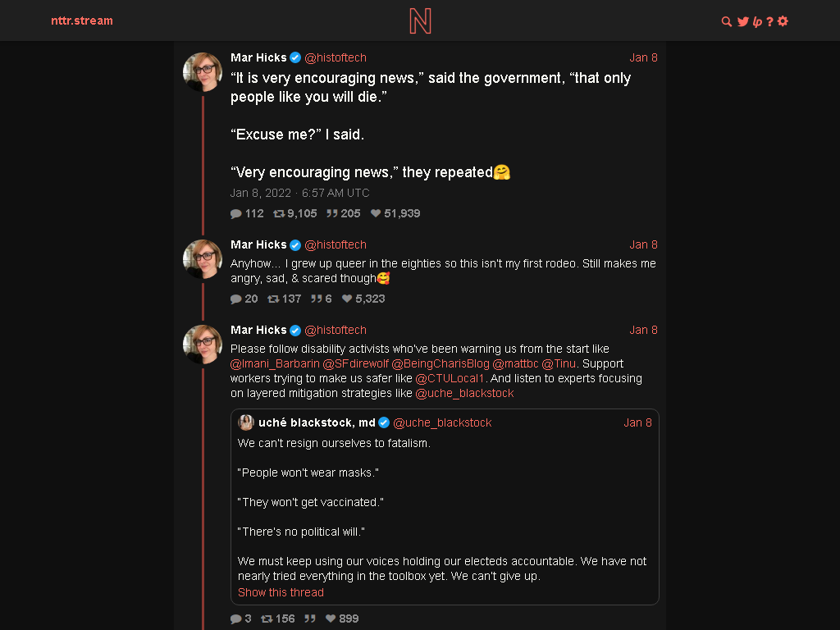Click the Twitter bird icon in header
This screenshot has height=630, width=840.
coord(742,21)
